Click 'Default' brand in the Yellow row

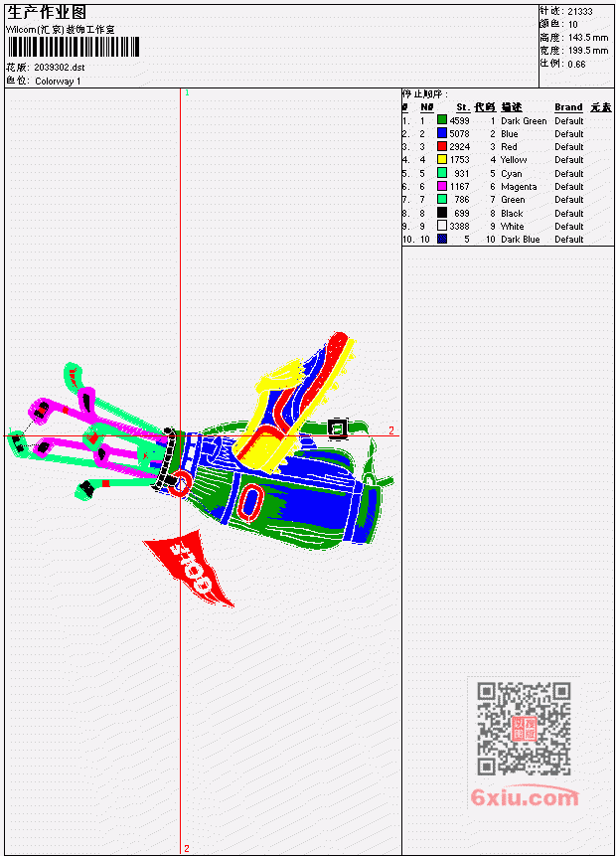tap(569, 160)
